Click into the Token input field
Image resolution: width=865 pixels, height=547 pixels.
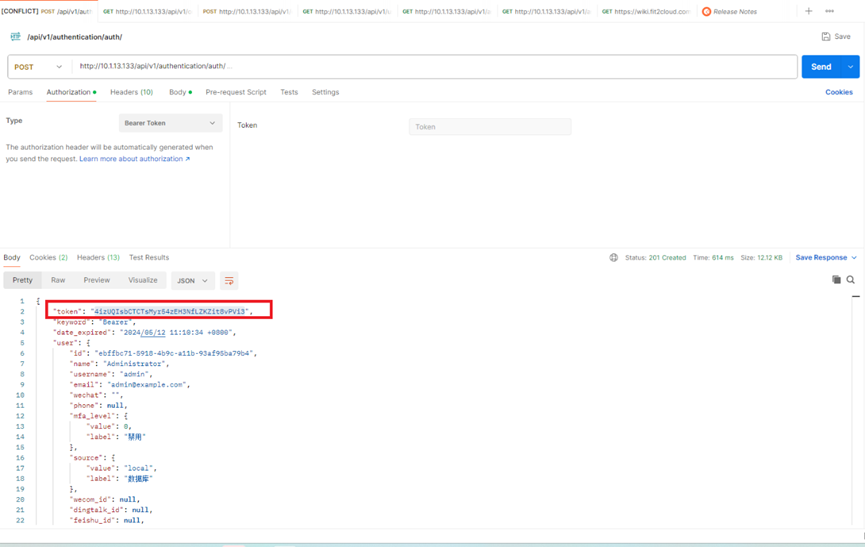(x=490, y=127)
